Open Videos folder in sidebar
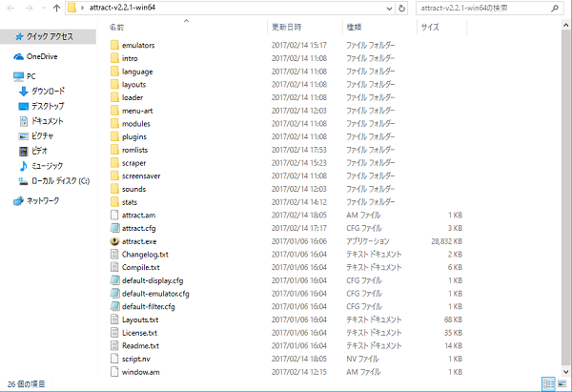The height and width of the screenshot is (392, 572). (32, 151)
